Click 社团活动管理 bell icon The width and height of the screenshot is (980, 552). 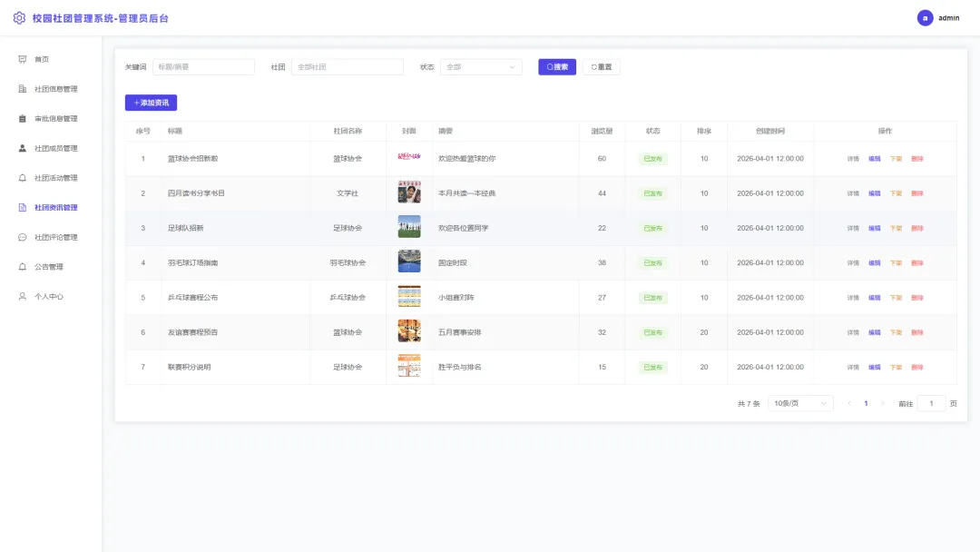coord(23,178)
